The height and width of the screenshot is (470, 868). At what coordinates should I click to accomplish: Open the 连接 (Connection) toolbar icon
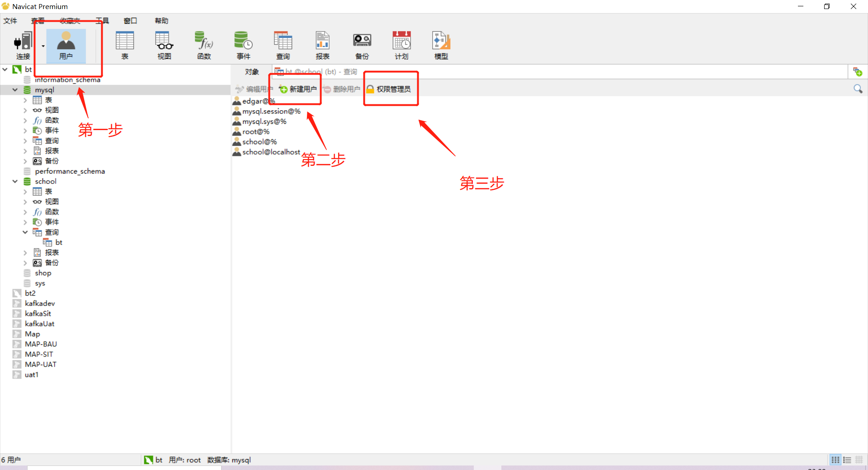[23, 46]
